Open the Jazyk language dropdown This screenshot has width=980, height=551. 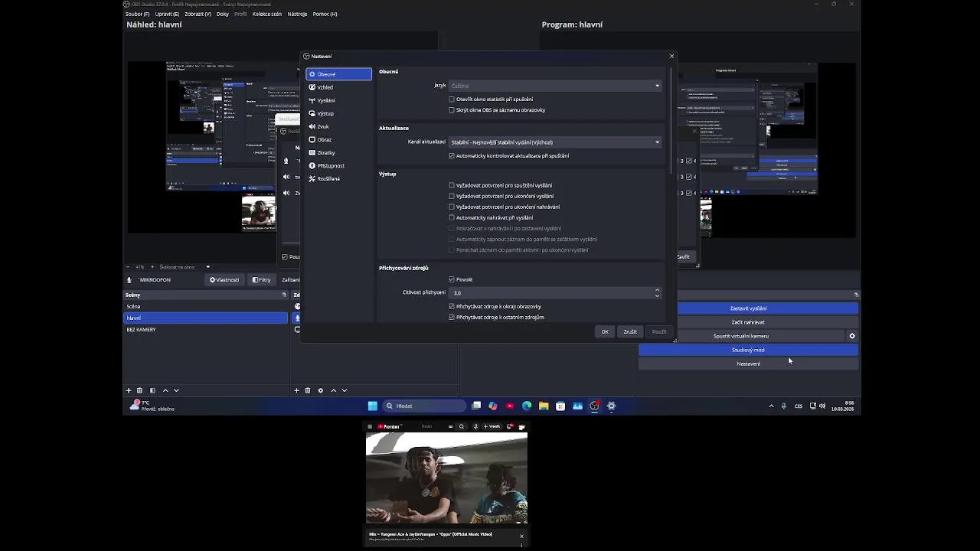coord(555,86)
